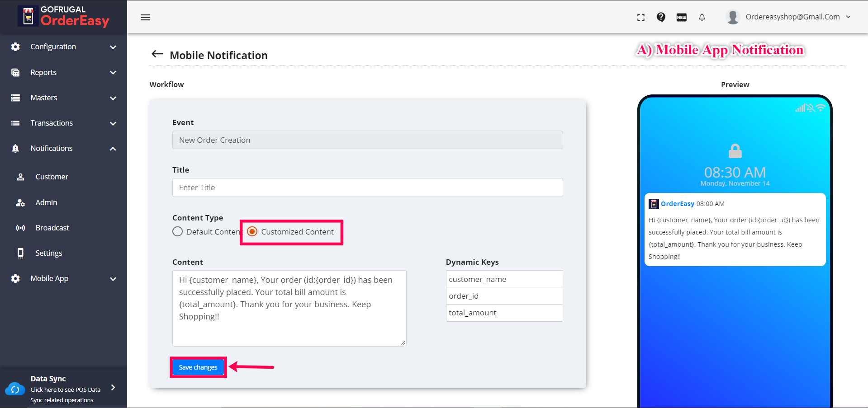Open the Broadcast notifications page
Screen dimensions: 868x408
(52, 228)
